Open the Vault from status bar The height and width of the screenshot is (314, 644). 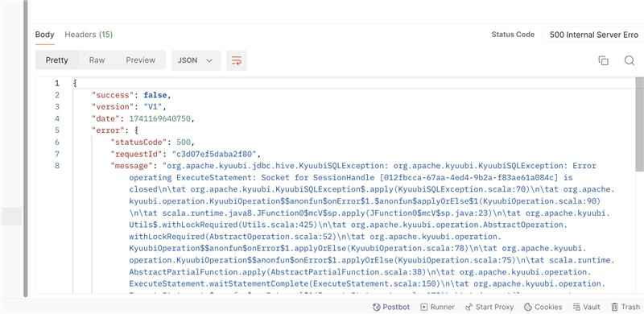coord(587,307)
